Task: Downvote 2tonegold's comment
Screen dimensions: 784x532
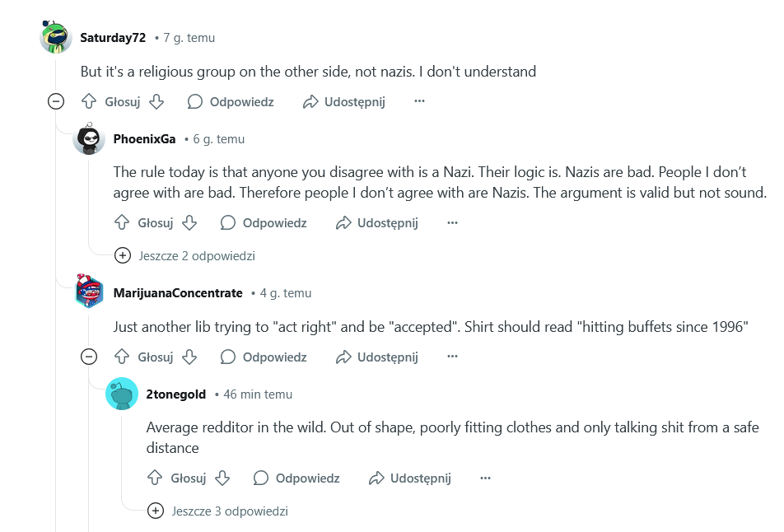Action: coord(222,478)
